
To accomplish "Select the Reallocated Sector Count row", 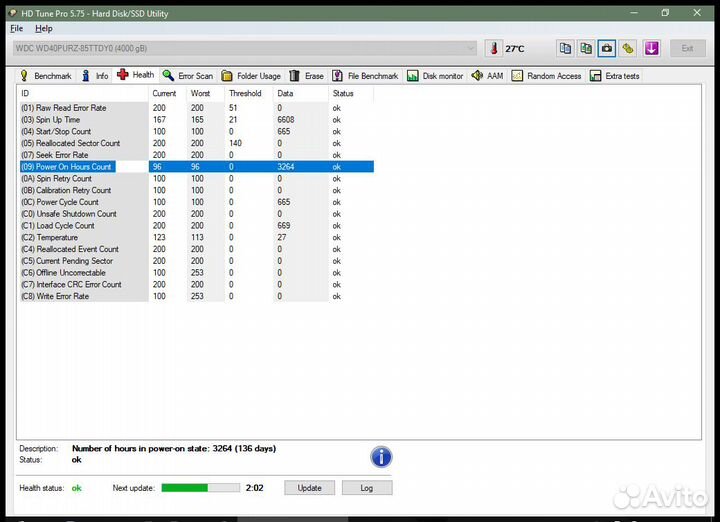I will coord(78,143).
